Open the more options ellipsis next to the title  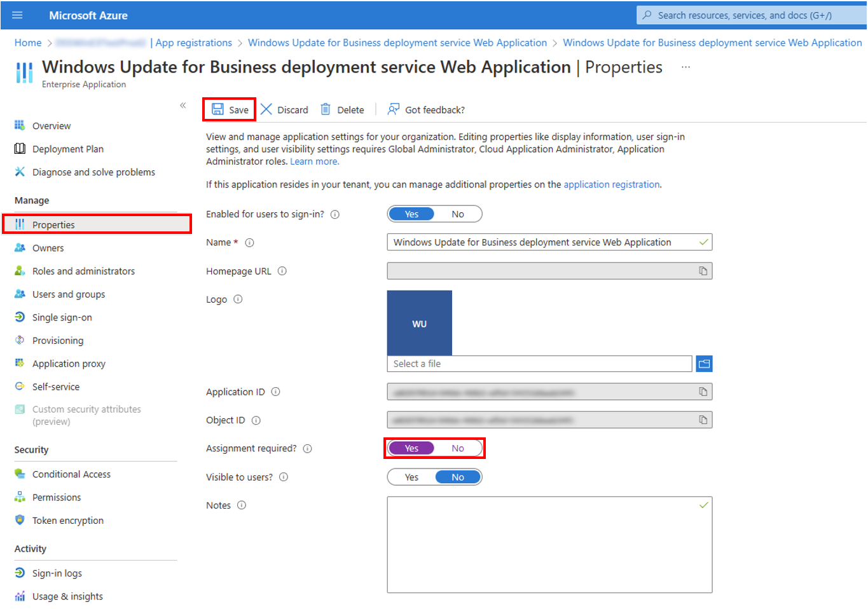[685, 67]
